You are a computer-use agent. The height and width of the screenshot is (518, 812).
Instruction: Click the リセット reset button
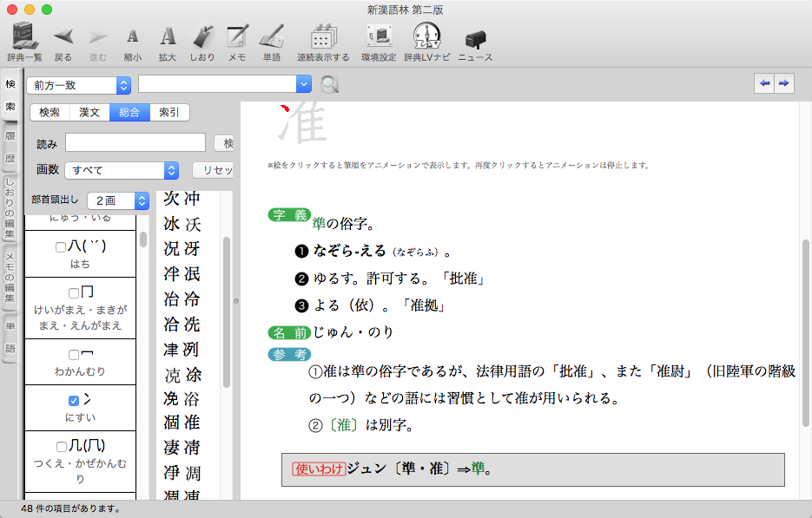coord(213,170)
